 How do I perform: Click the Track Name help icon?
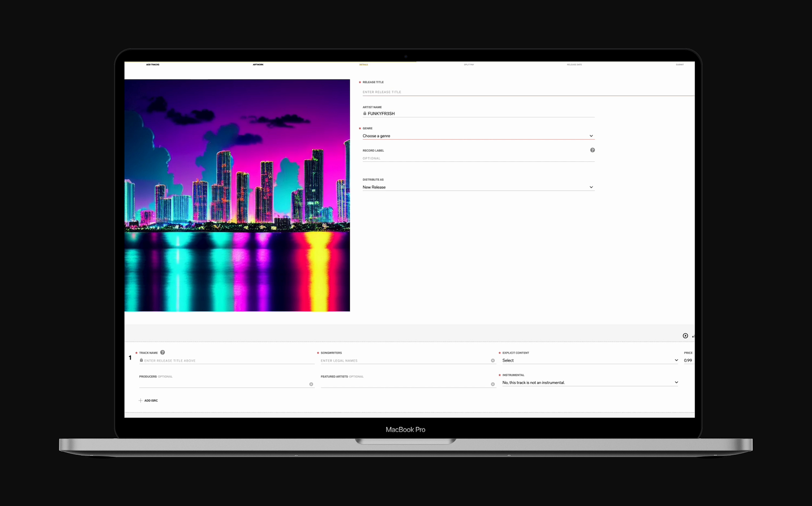tap(163, 352)
